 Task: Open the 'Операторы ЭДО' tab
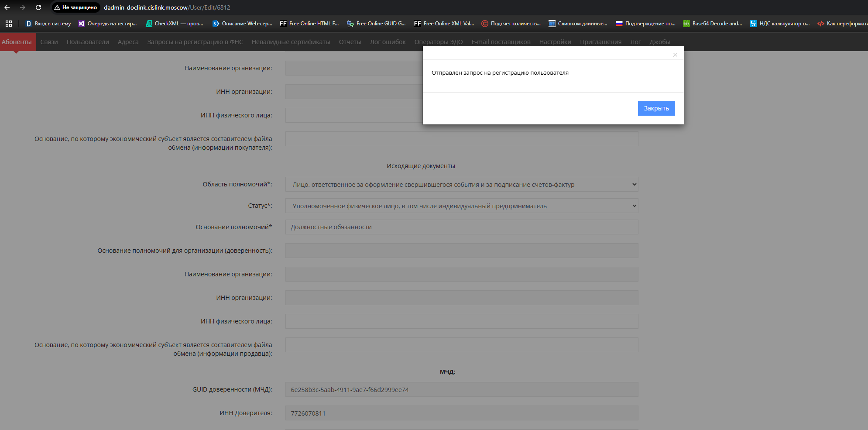tap(439, 42)
